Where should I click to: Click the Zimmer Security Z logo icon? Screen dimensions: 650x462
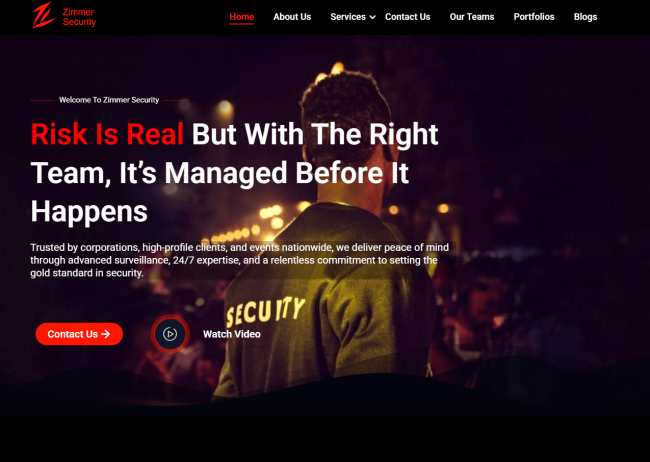tap(44, 16)
